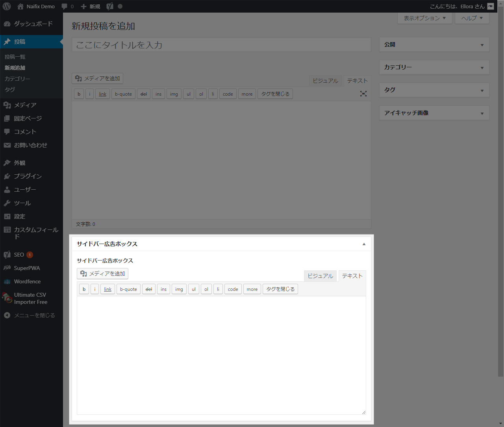Expand the タグ metabox arrow
Image resolution: width=504 pixels, height=427 pixels.
(482, 91)
